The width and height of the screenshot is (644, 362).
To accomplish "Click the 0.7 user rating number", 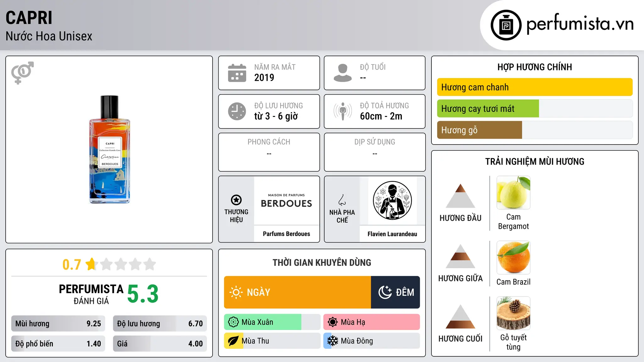I will [72, 265].
